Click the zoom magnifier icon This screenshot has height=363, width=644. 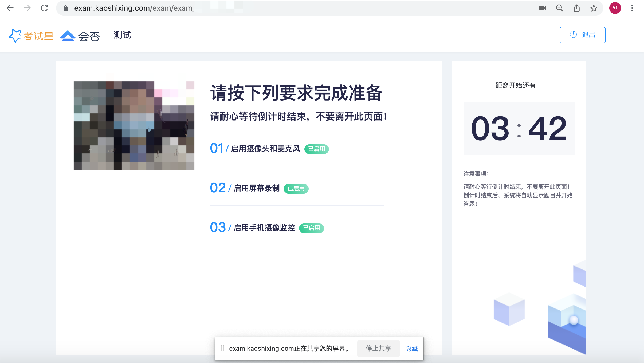click(559, 8)
